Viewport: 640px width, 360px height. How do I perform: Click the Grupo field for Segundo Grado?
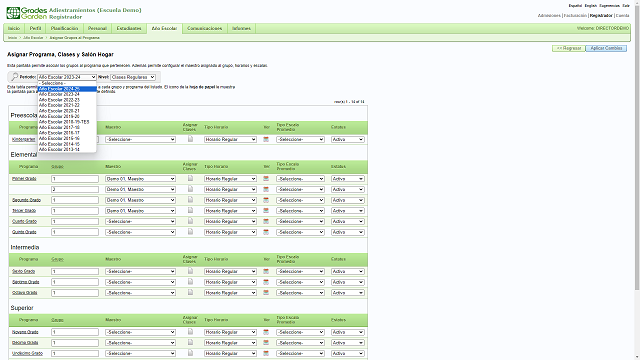tap(75, 200)
